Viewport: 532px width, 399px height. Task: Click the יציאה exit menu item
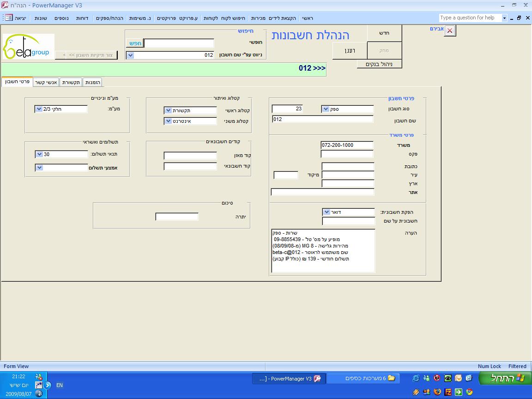point(20,18)
